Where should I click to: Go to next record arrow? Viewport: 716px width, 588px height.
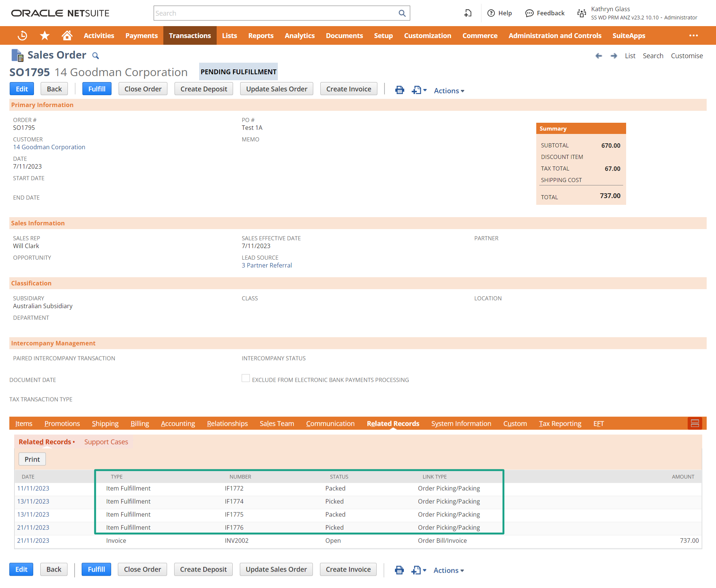(x=614, y=56)
